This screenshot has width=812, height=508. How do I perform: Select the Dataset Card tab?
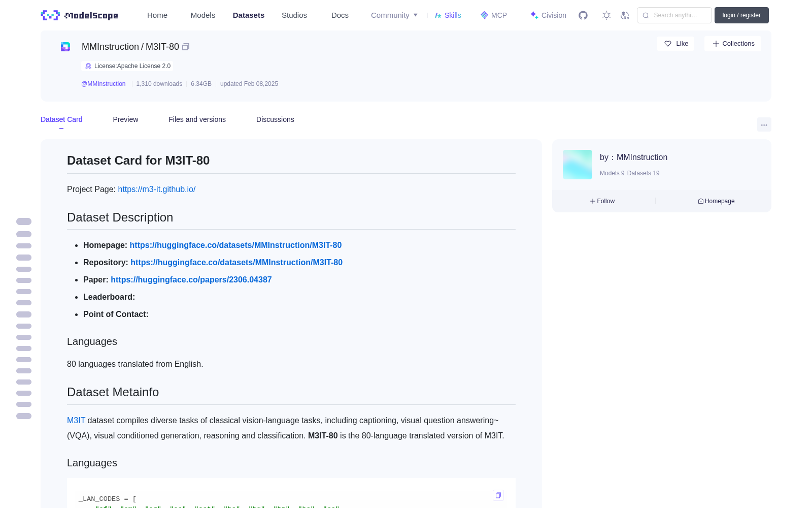tap(61, 119)
